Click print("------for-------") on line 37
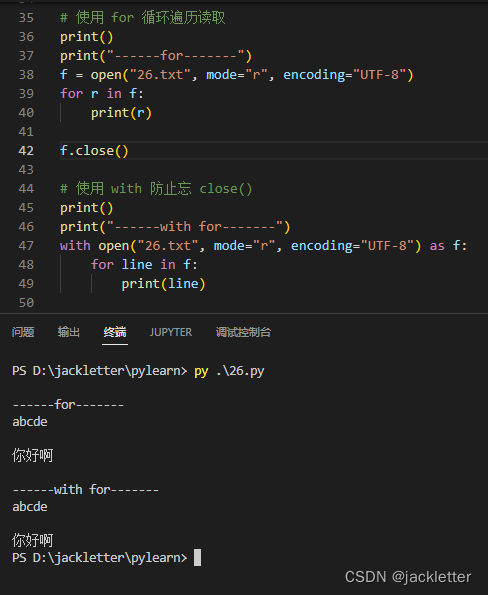The height and width of the screenshot is (595, 488). click(156, 56)
